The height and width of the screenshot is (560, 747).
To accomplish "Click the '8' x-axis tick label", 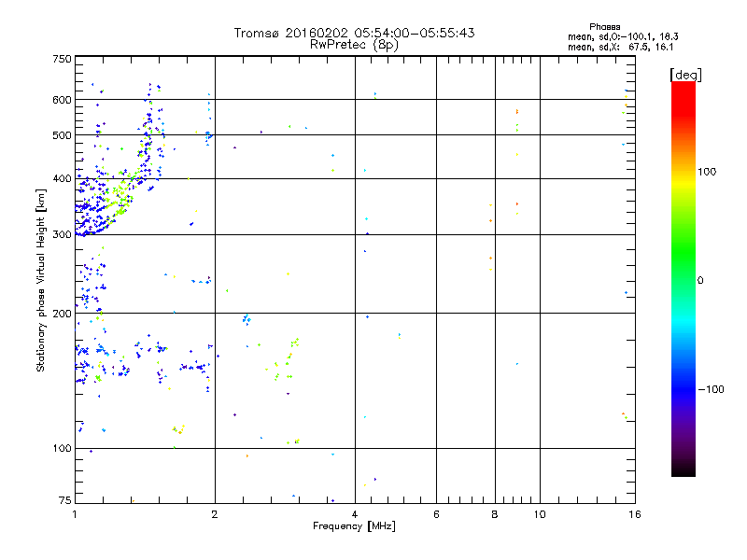I will pyautogui.click(x=495, y=515).
